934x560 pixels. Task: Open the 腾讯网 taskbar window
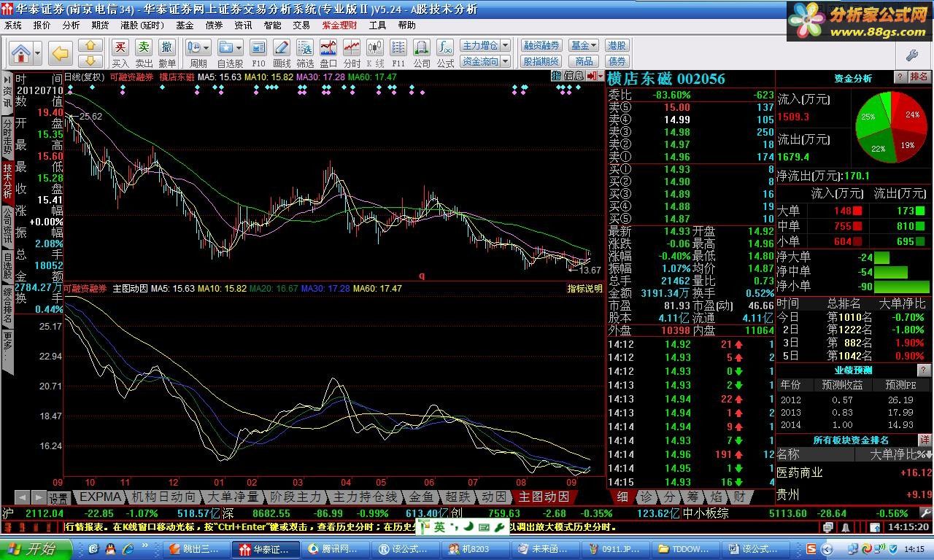337,549
